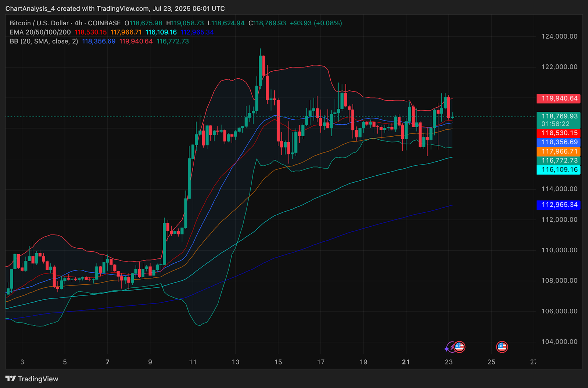Click the orange 117,966.71 EMA 50 label
The width and height of the screenshot is (588, 388).
pos(559,151)
